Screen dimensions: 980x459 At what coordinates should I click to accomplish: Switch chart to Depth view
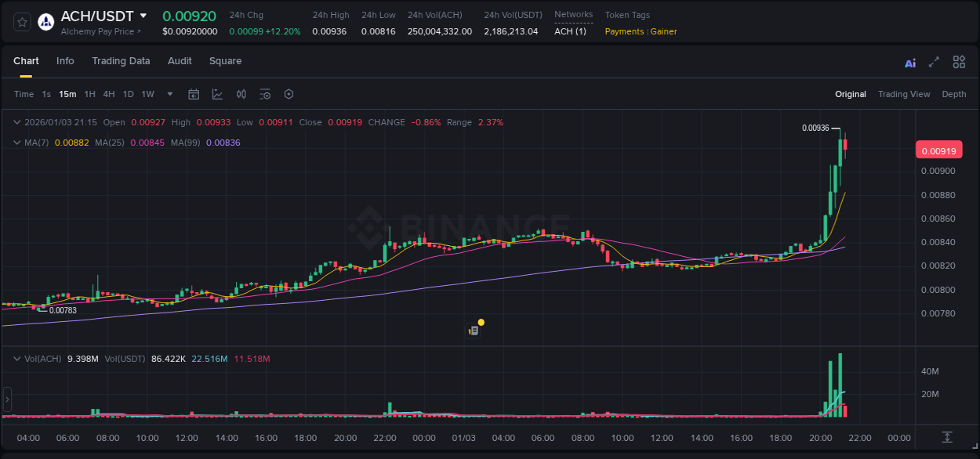953,94
